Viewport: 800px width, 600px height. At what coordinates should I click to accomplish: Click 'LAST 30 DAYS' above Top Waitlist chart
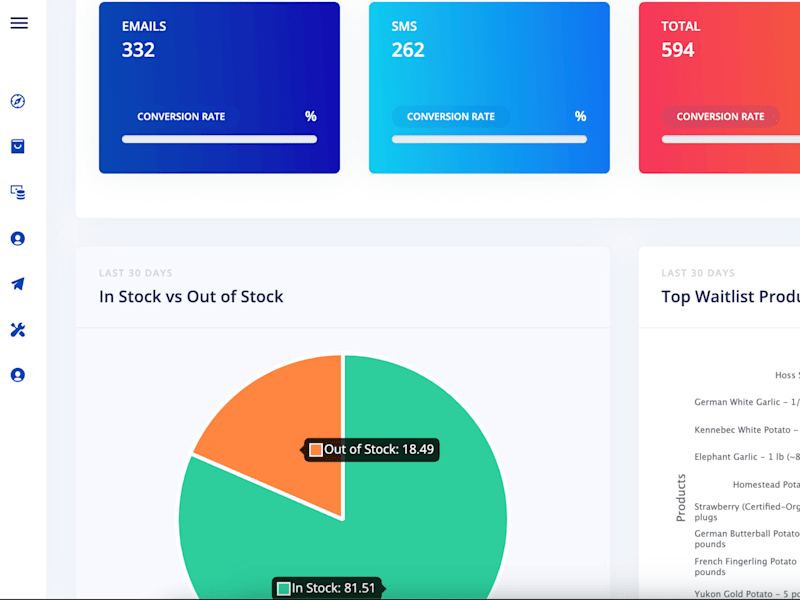[x=698, y=273]
